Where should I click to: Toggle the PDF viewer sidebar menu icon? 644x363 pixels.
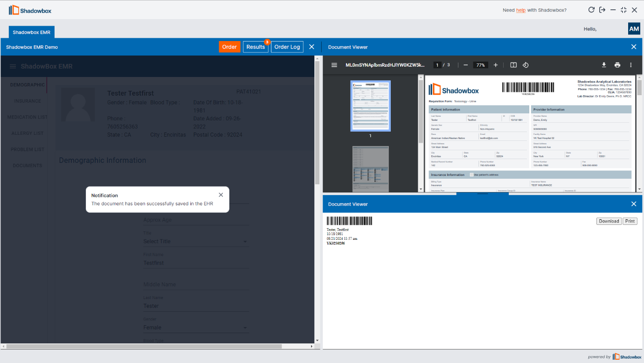pos(334,65)
